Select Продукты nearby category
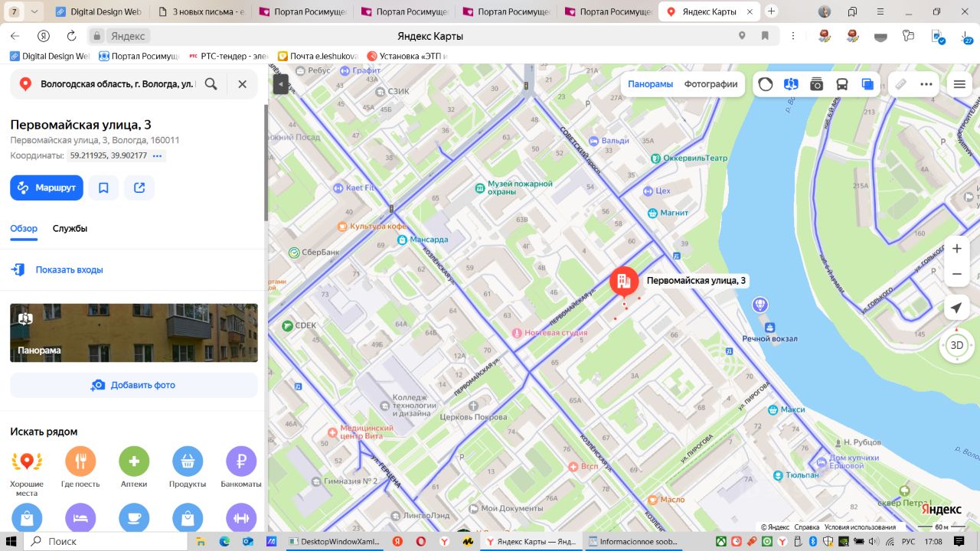Image resolution: width=980 pixels, height=551 pixels. (188, 468)
